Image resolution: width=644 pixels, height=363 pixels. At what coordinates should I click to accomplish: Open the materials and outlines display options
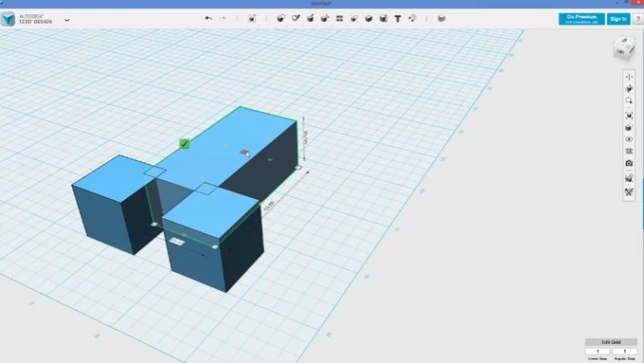point(629,127)
